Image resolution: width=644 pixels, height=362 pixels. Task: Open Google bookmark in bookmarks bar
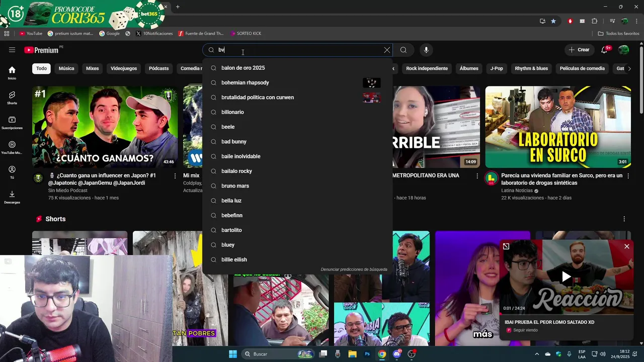coord(110,34)
